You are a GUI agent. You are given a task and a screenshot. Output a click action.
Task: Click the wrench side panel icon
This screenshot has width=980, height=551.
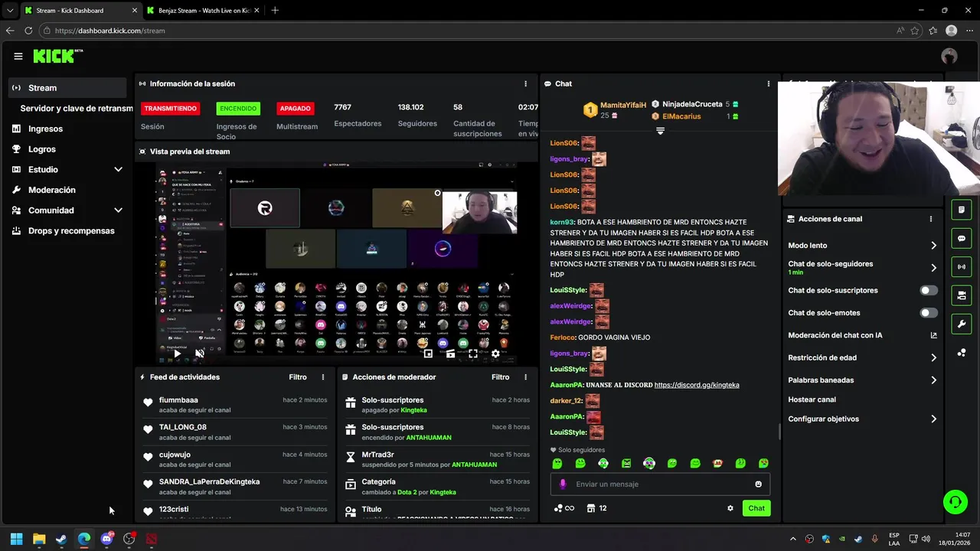coord(962,324)
